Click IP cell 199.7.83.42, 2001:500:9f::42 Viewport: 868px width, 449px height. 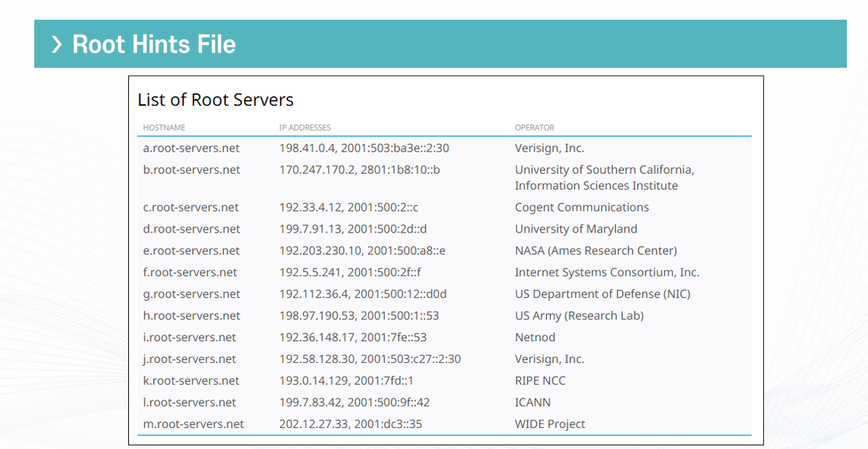click(354, 402)
